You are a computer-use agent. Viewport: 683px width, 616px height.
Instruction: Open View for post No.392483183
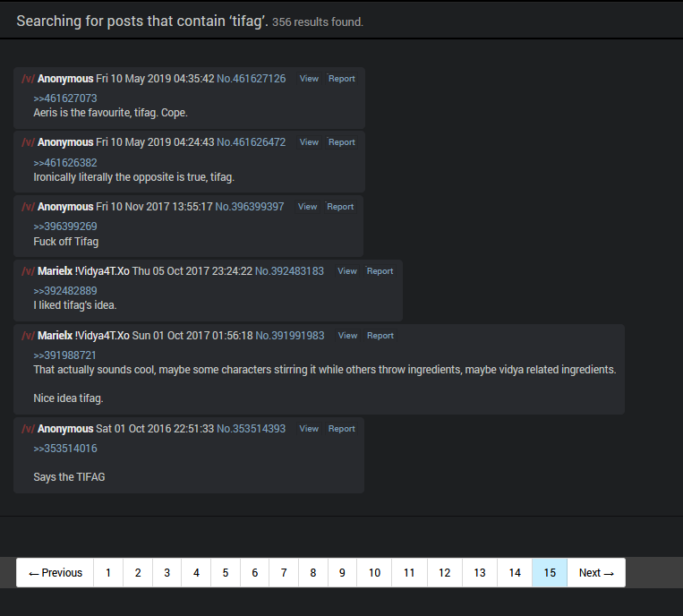tap(347, 271)
